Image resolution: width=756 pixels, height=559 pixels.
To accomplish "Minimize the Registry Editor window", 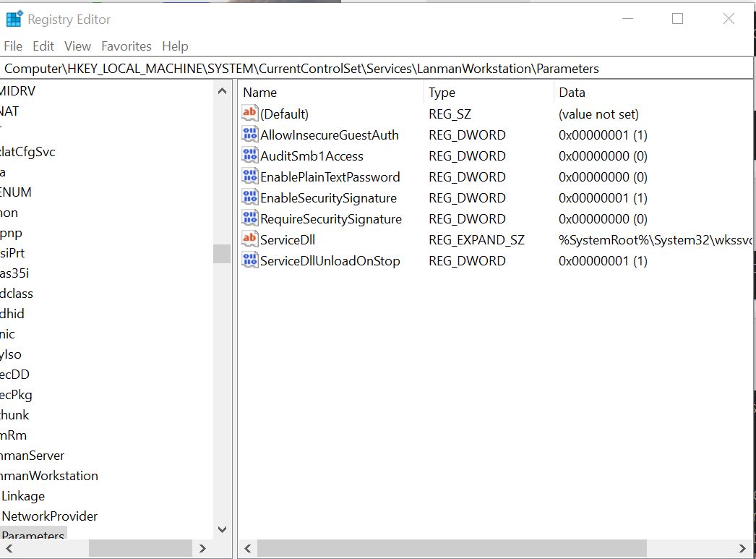I will click(x=628, y=19).
